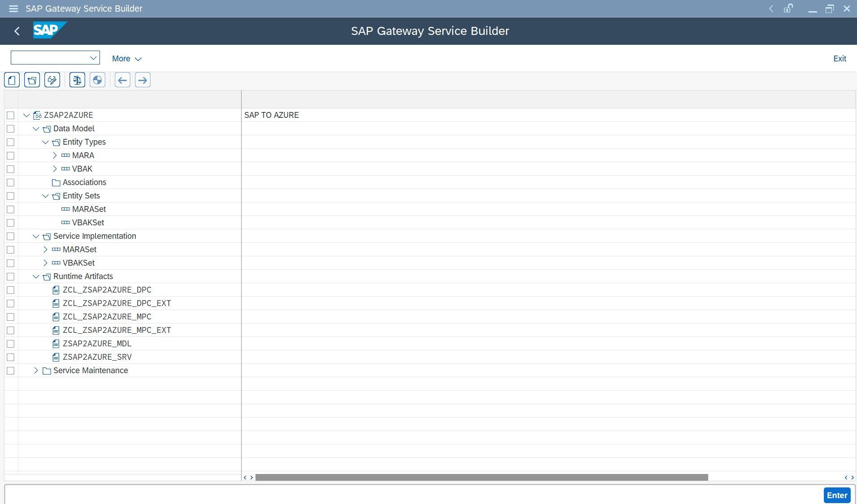The image size is (857, 504).
Task: Click the Associations tree label
Action: tap(84, 182)
